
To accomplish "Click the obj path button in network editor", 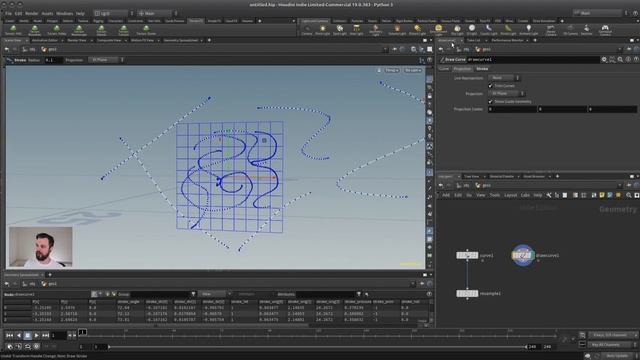I will pos(463,185).
